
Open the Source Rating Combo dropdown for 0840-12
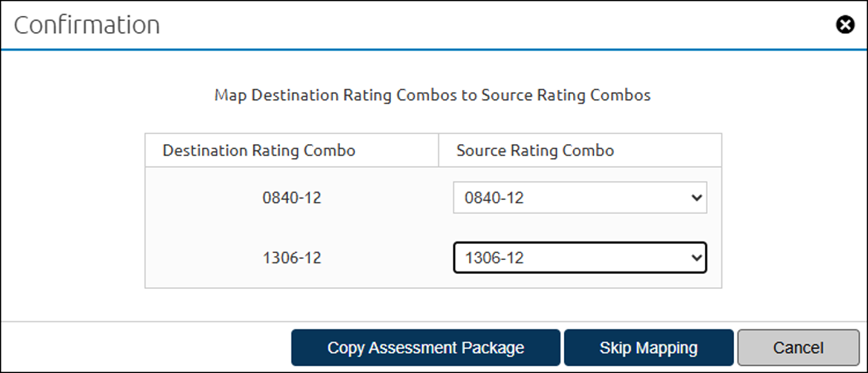point(580,198)
